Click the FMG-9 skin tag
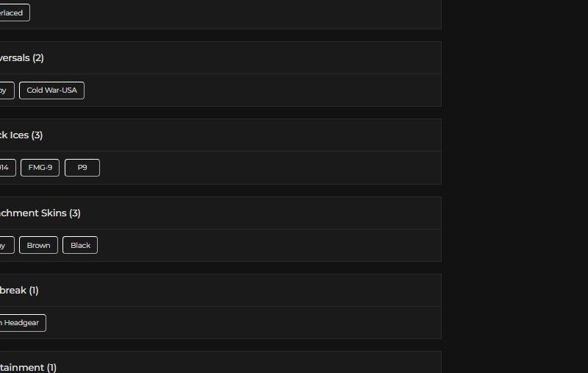588x373 pixels. [40, 168]
